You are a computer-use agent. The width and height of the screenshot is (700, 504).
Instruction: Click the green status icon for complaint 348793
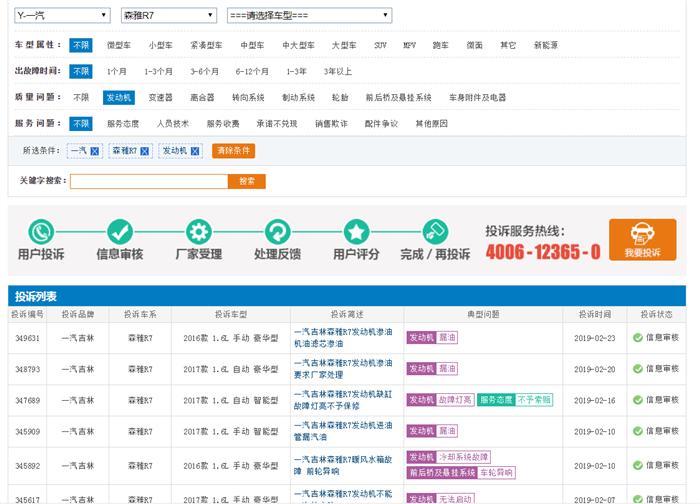tap(638, 369)
